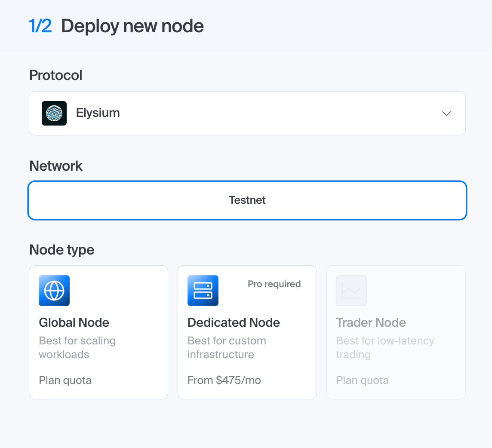Click the Trader Node chart icon

pyautogui.click(x=351, y=291)
